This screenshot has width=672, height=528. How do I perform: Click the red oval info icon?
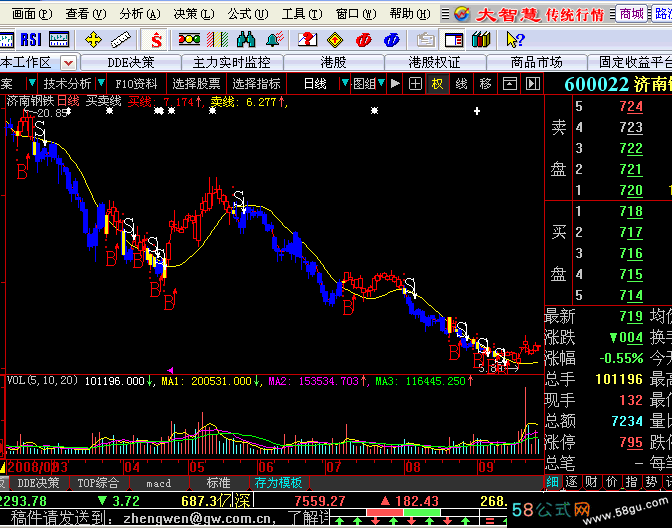click(x=363, y=40)
